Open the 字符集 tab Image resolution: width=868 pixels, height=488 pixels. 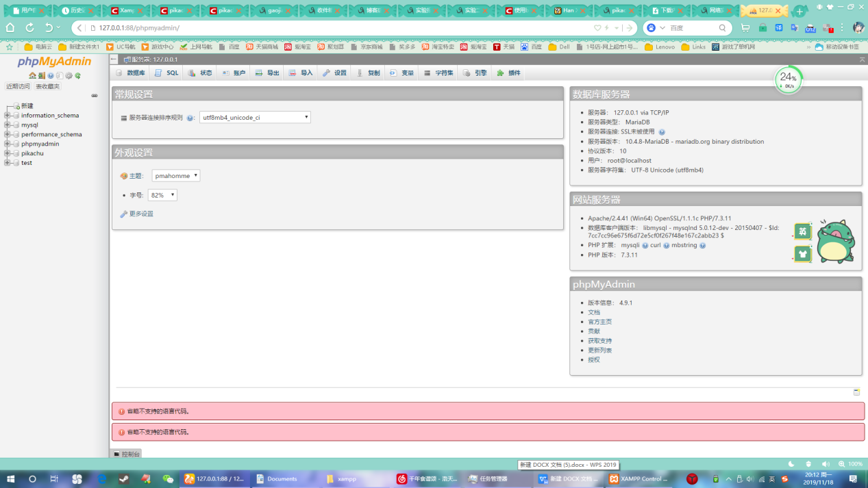click(438, 73)
